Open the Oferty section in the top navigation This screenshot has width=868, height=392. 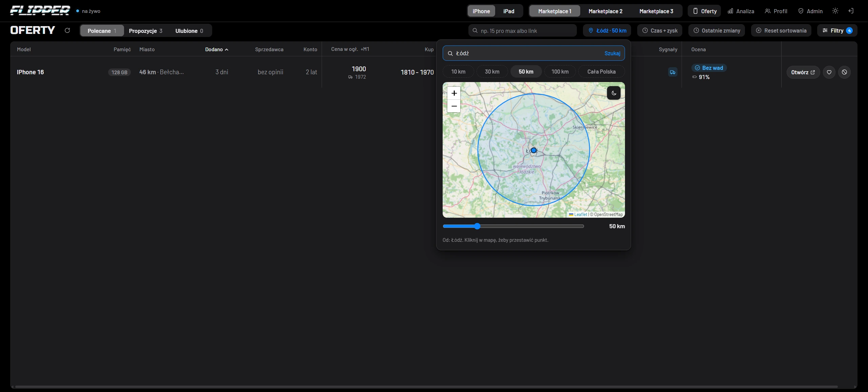704,11
